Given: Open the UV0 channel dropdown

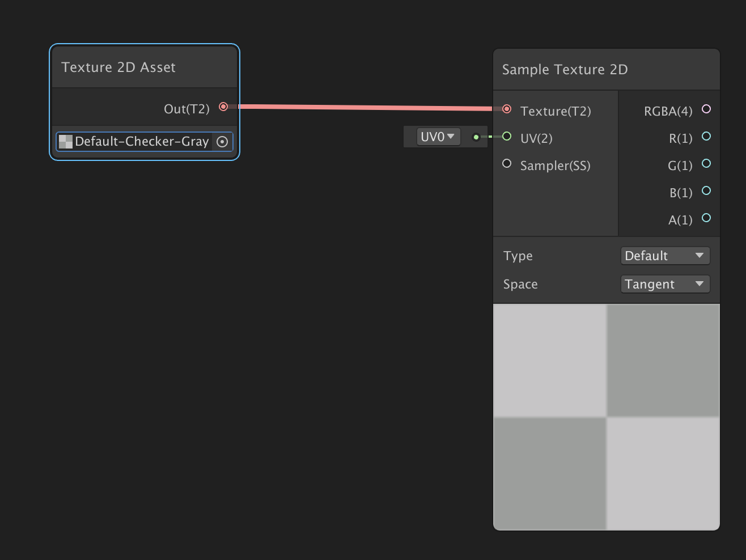Looking at the screenshot, I should click(x=438, y=137).
